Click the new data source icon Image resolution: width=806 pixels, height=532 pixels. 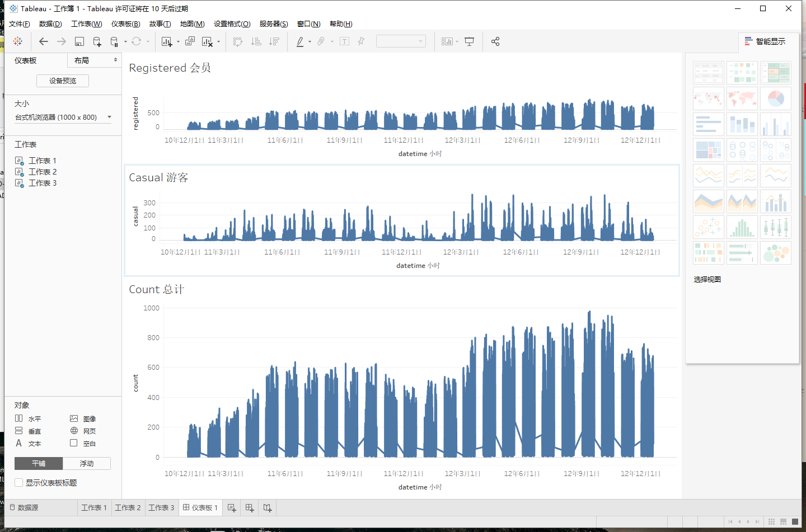[97, 41]
